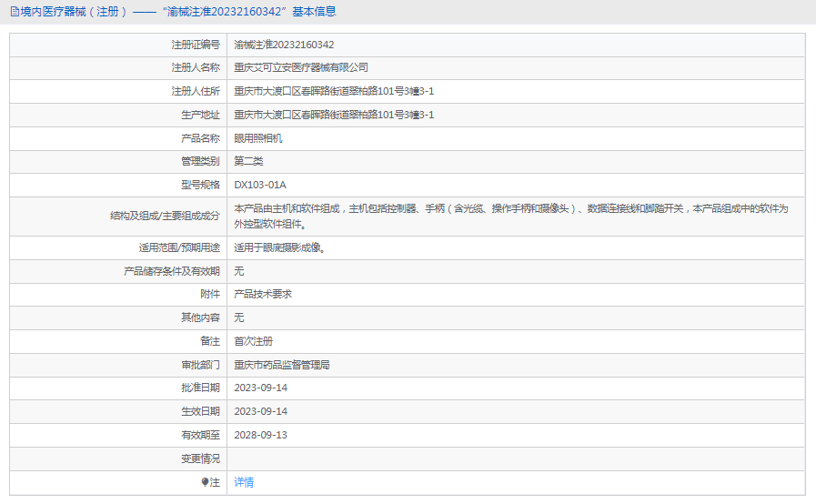Click the 生产地址 row label

200,115
